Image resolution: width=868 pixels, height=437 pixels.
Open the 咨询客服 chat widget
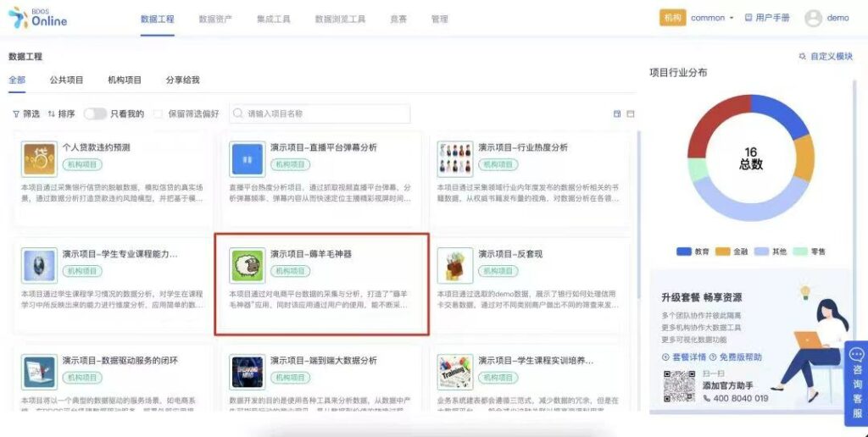856,384
